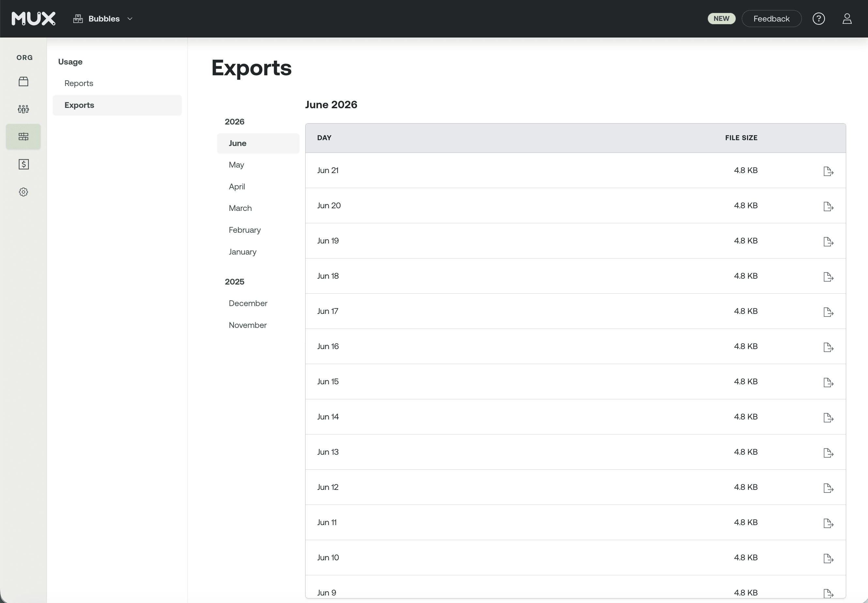868x603 pixels.
Task: Click the June 2026 heading
Action: [x=331, y=105]
